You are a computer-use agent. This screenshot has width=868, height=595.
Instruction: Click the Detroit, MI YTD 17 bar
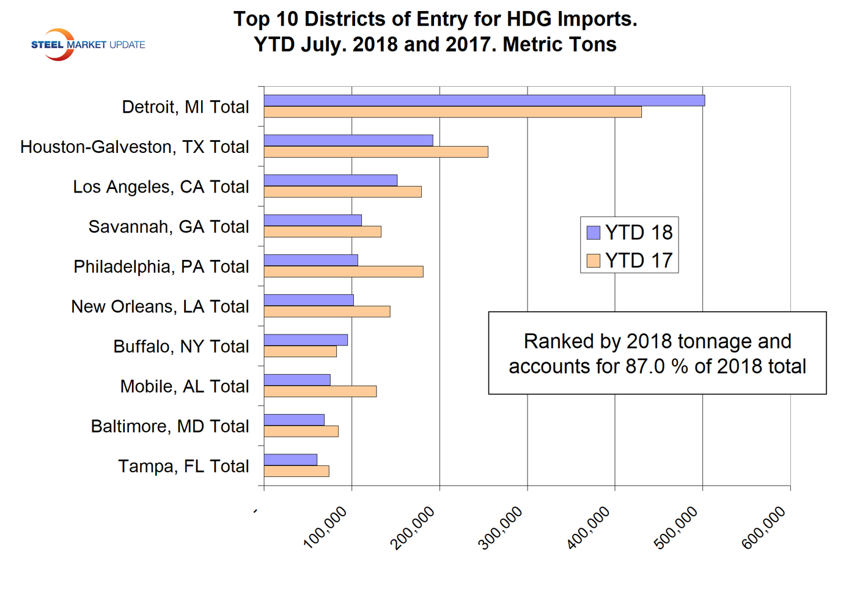[x=452, y=113]
